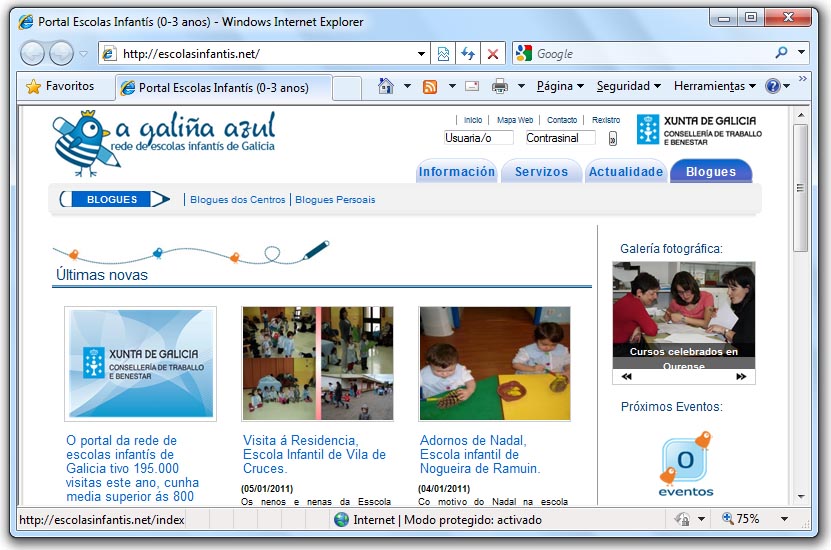This screenshot has width=831, height=550.
Task: Follow the Inicio link
Action: (x=473, y=120)
